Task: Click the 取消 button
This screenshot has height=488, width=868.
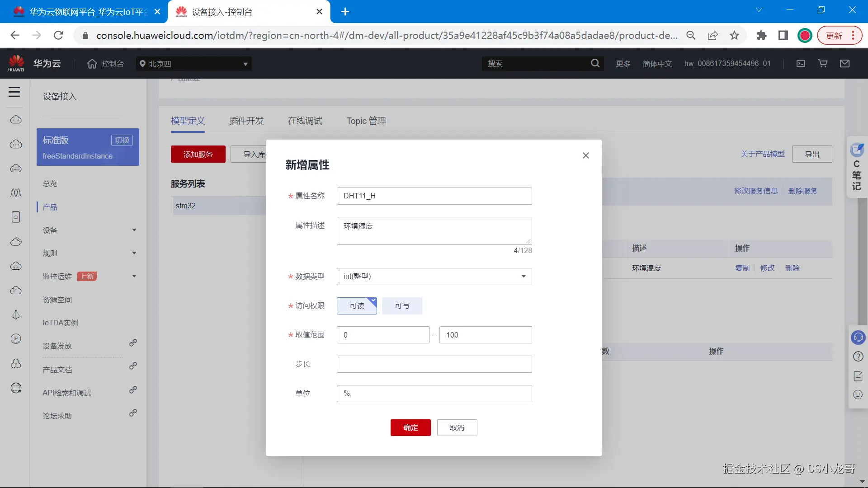Action: [x=457, y=427]
